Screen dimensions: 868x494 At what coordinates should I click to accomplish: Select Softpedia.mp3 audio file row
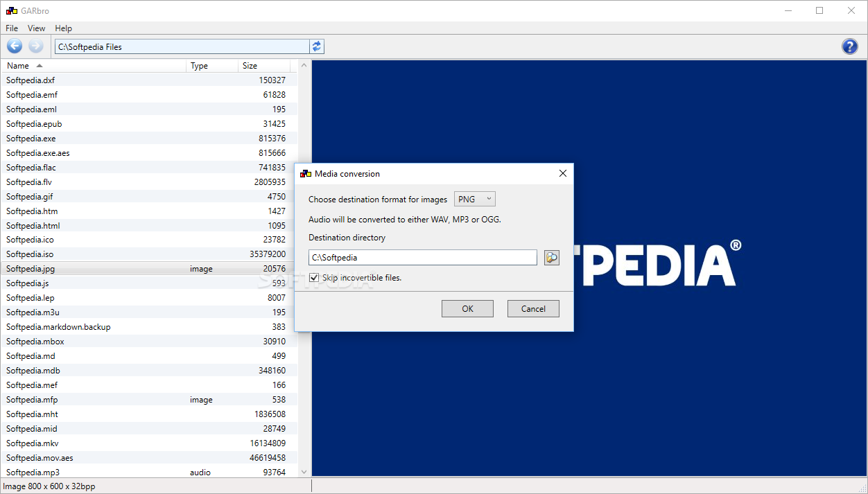(x=149, y=472)
